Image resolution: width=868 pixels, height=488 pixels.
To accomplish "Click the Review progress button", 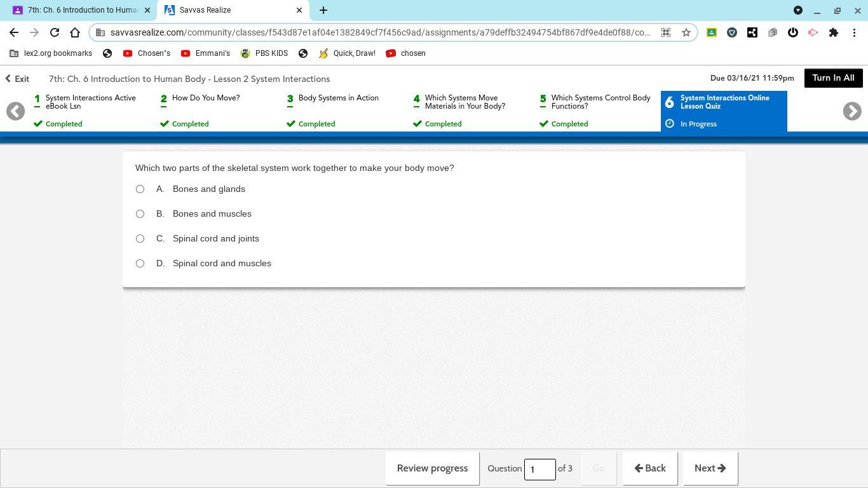I will click(x=432, y=468).
